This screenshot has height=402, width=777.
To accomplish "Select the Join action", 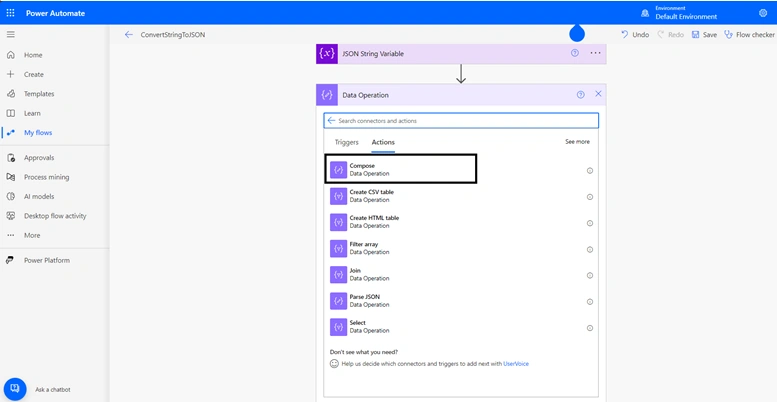I will pos(461,275).
